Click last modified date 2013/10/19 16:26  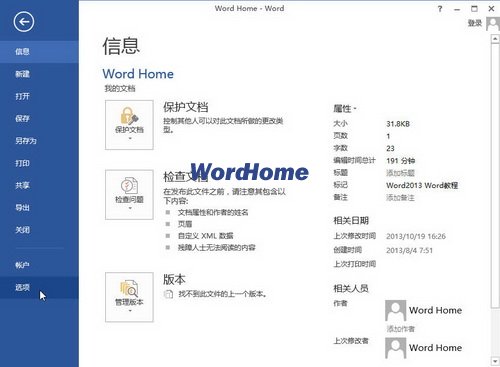(x=416, y=236)
